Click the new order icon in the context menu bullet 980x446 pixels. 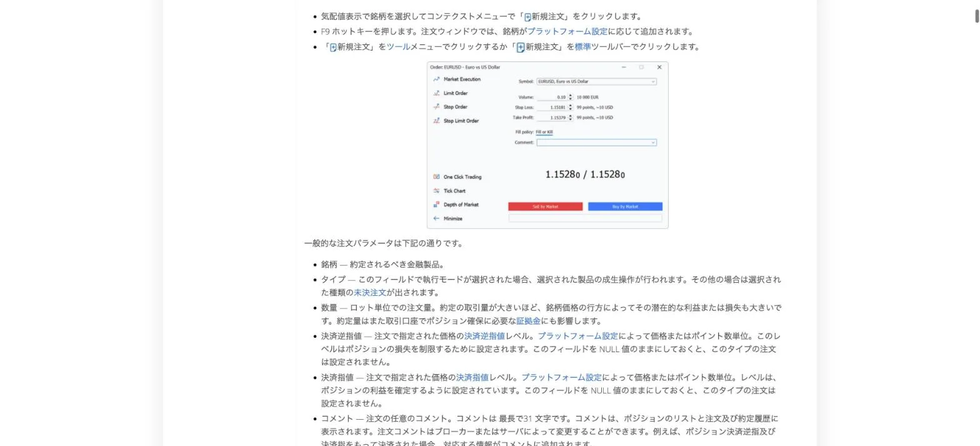(527, 17)
